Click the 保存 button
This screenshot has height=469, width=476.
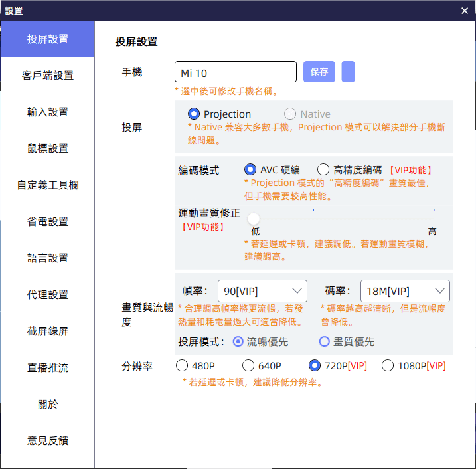pyautogui.click(x=319, y=72)
